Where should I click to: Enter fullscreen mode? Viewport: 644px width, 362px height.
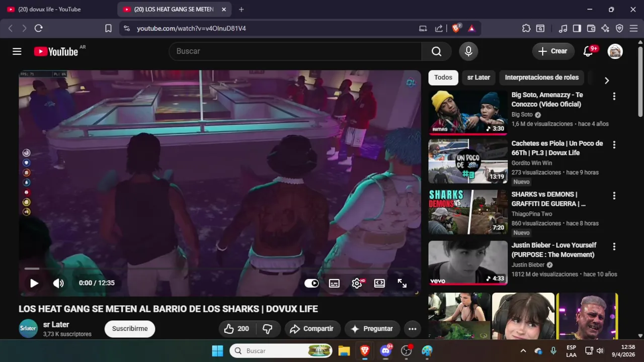[402, 283]
